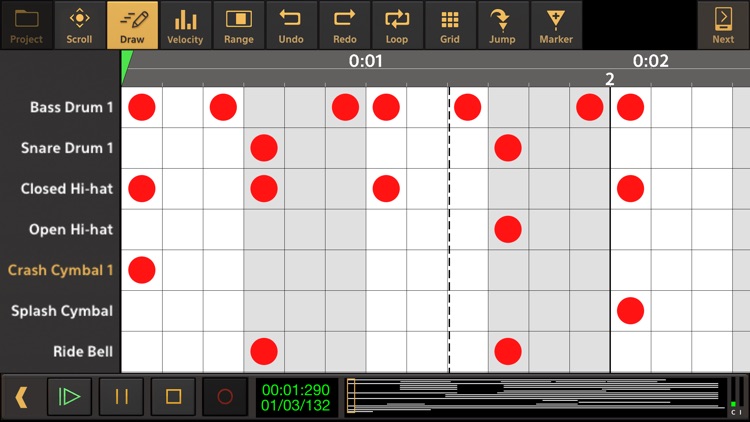
Task: Start playback with the play button
Action: 69,397
